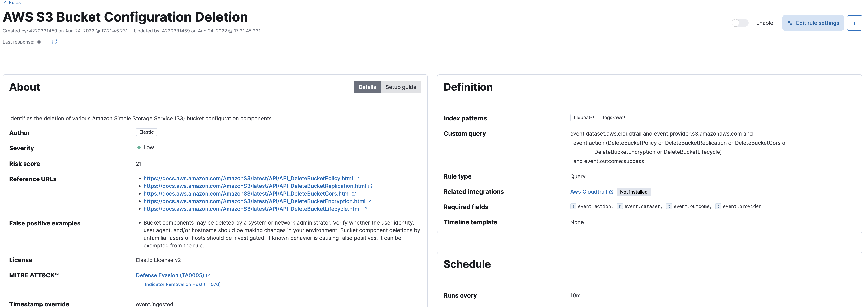Open the DeleteBucketCors reference URL
Image resolution: width=868 pixels, height=307 pixels.
(246, 194)
